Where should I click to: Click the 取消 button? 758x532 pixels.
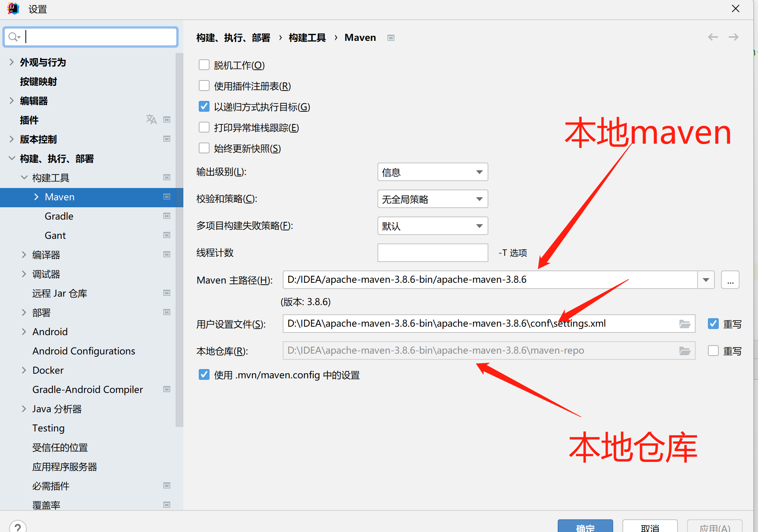click(650, 527)
